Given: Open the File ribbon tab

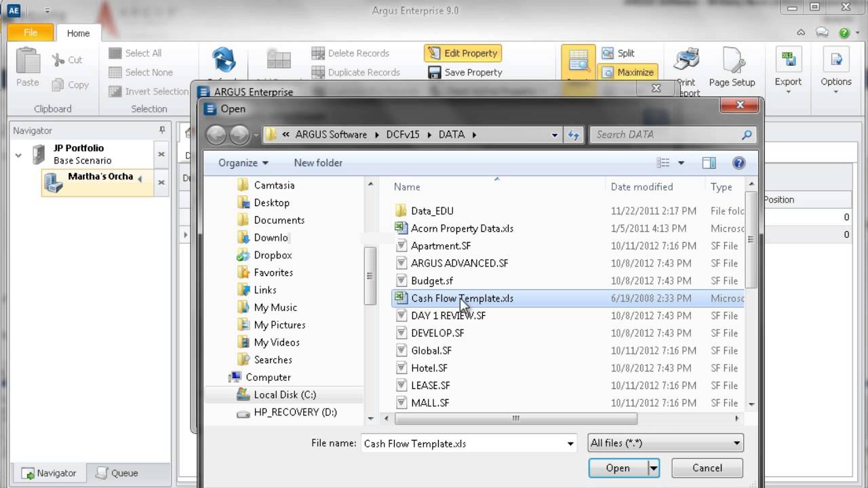Looking at the screenshot, I should (31, 33).
